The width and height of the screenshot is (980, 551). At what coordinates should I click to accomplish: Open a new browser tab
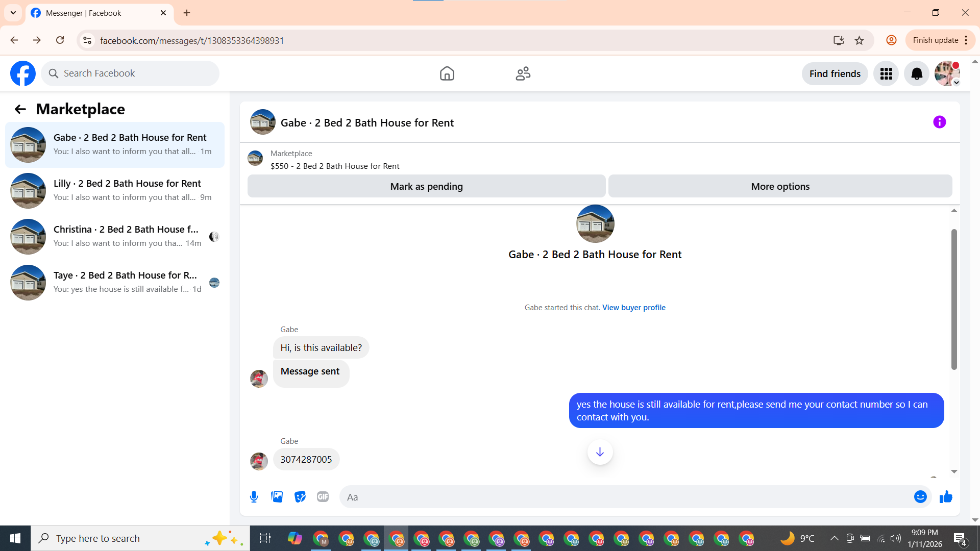(187, 13)
